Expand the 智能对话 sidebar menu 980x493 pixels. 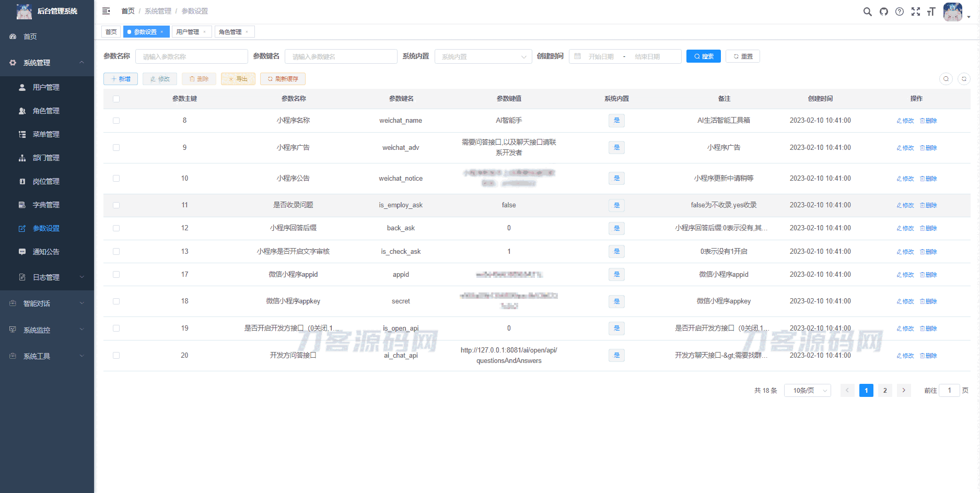[47, 303]
